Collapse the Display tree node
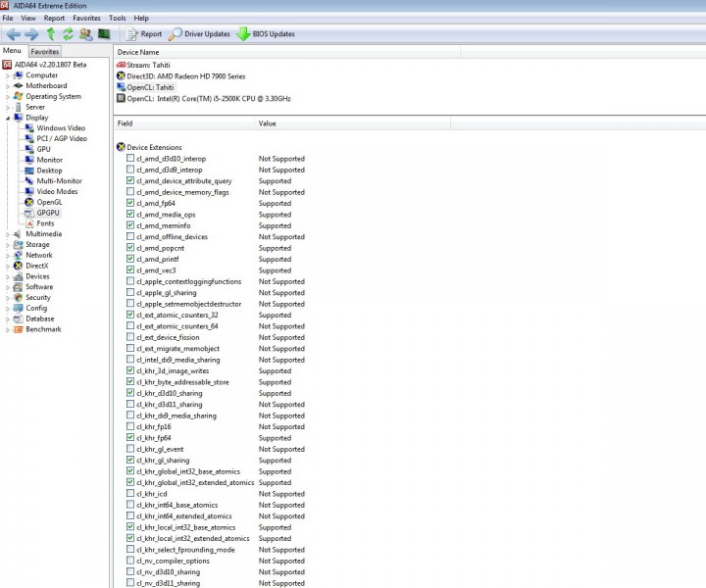 point(8,118)
